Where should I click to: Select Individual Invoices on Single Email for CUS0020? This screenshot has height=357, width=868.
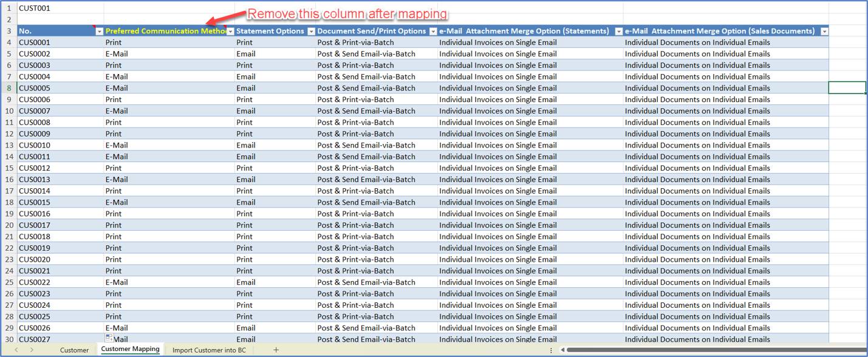(530, 259)
